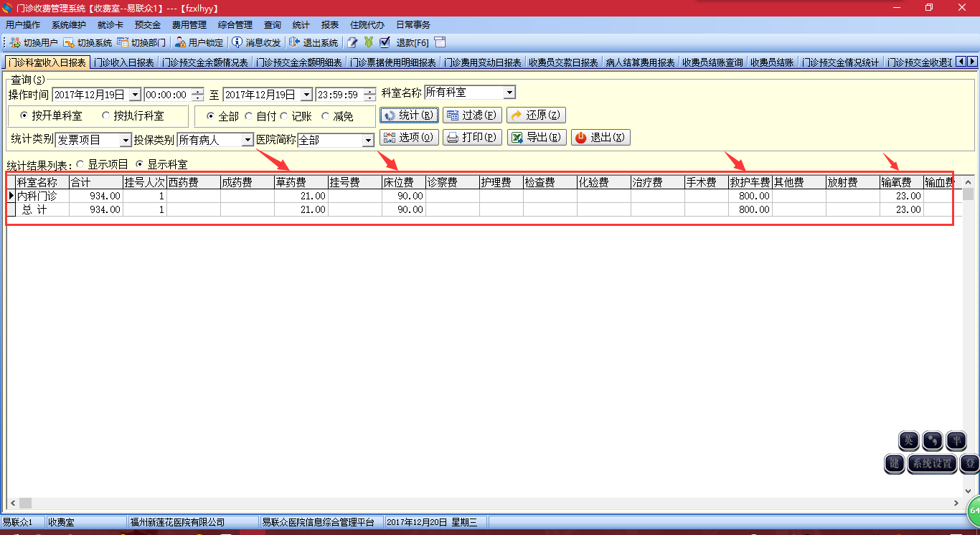
Task: Open the end date dropdown calendar
Action: click(306, 95)
